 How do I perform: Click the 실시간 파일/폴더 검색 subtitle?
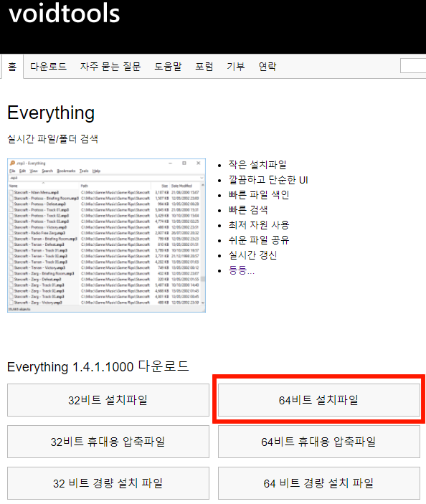[x=53, y=139]
